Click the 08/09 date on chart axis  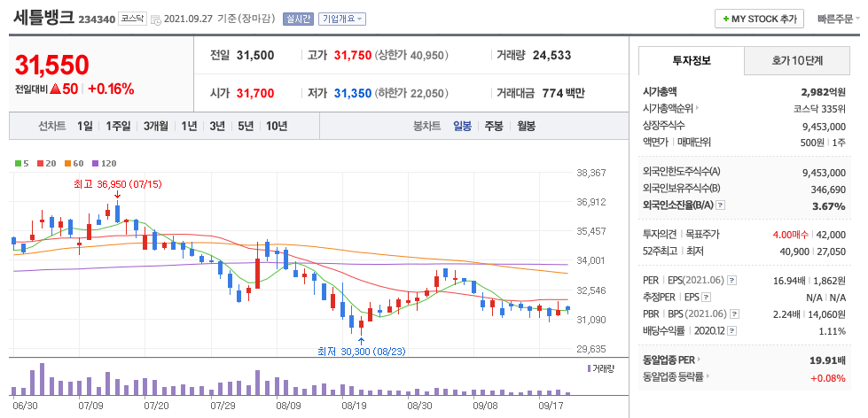coord(288,406)
